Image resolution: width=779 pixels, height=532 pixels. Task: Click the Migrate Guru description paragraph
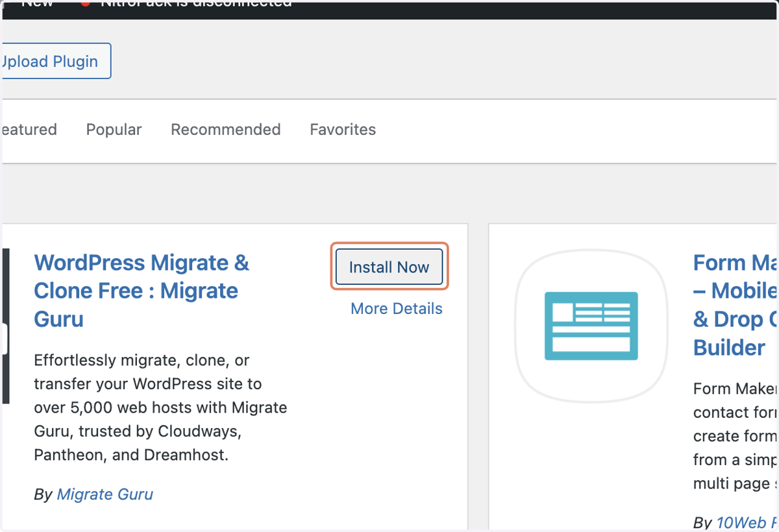(160, 407)
